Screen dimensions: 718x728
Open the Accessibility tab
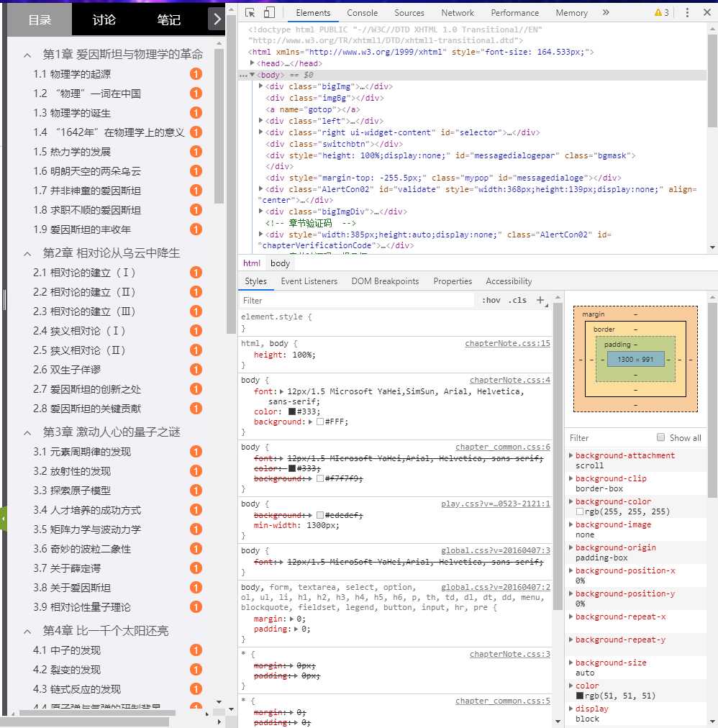509,281
